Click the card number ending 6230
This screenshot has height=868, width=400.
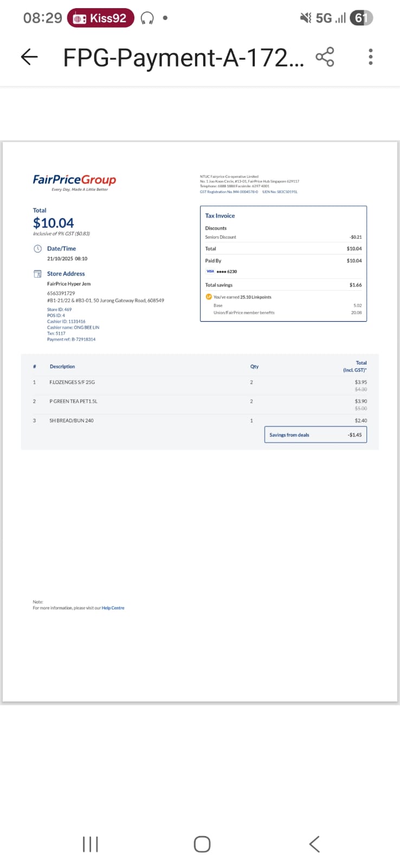click(x=227, y=271)
